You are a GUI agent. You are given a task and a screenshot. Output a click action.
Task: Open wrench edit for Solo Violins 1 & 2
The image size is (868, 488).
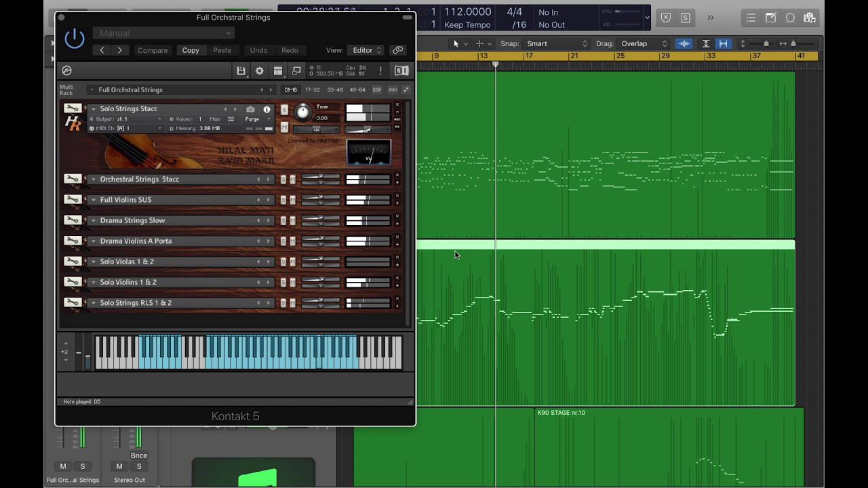tap(72, 282)
